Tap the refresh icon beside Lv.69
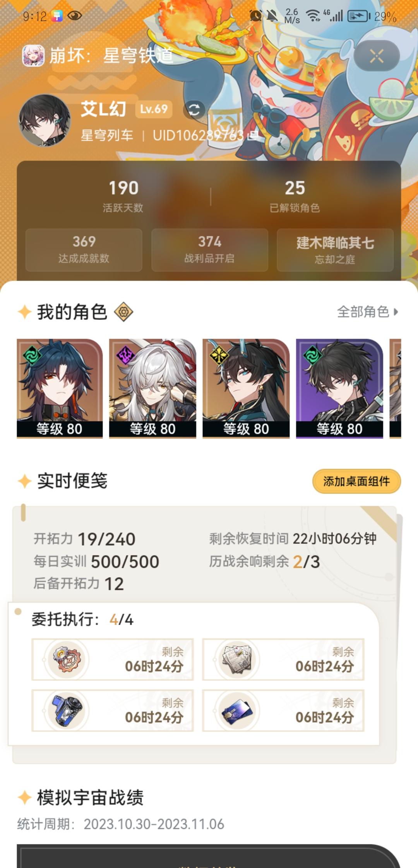Image resolution: width=418 pixels, height=868 pixels. tap(194, 110)
